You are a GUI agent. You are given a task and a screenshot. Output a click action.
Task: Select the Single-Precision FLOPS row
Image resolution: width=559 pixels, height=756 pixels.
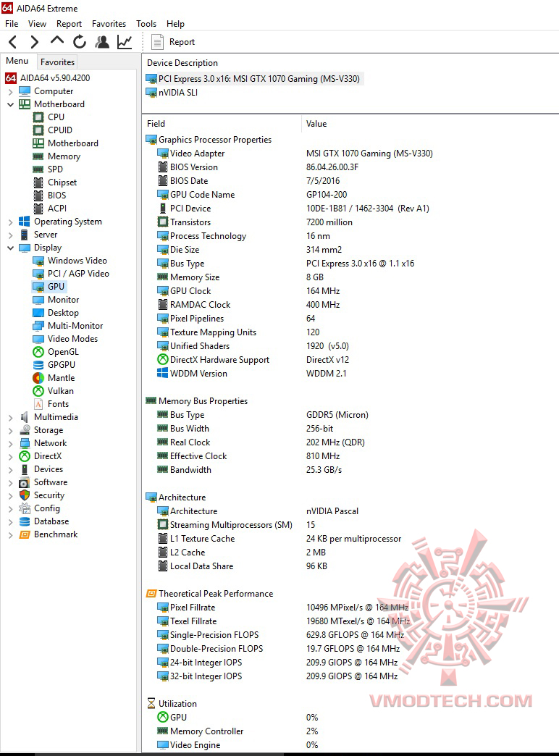click(x=350, y=635)
